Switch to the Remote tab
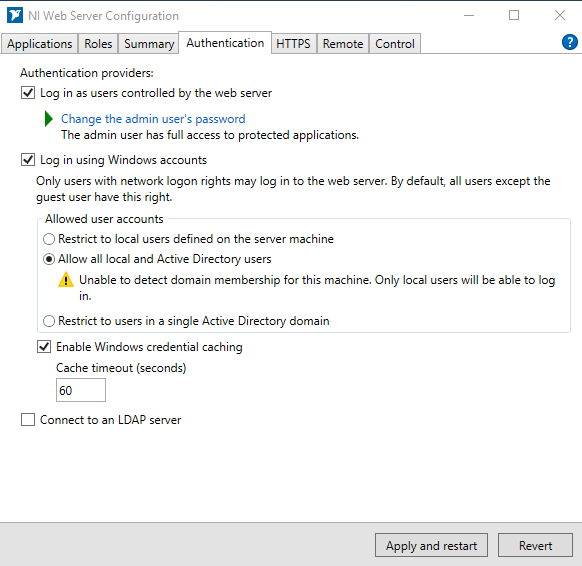Viewport: 582px width, 566px height. (343, 44)
